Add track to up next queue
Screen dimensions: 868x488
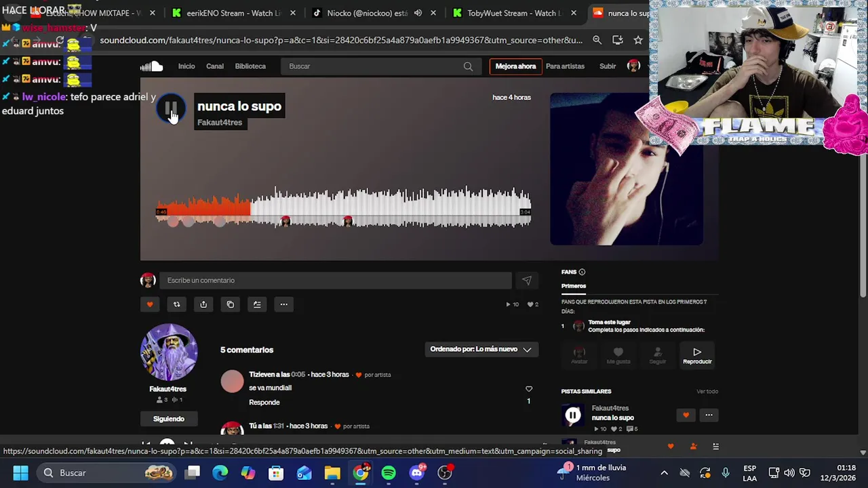pos(257,304)
